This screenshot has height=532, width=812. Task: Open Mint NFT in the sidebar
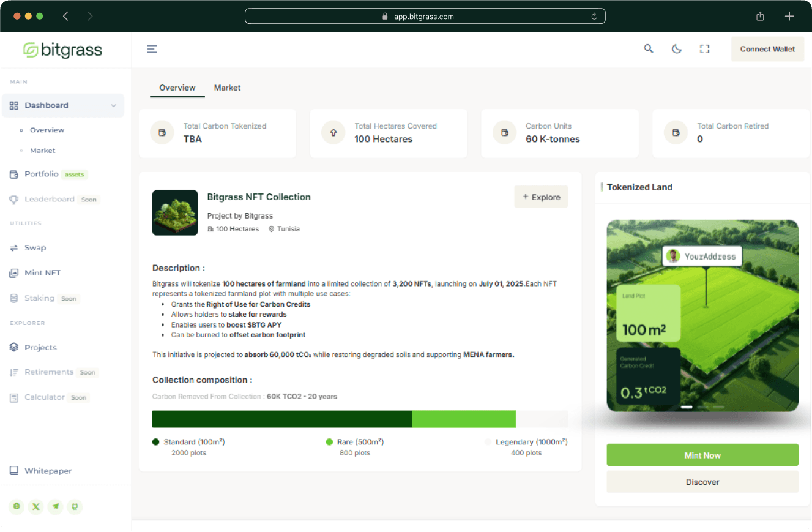point(43,273)
